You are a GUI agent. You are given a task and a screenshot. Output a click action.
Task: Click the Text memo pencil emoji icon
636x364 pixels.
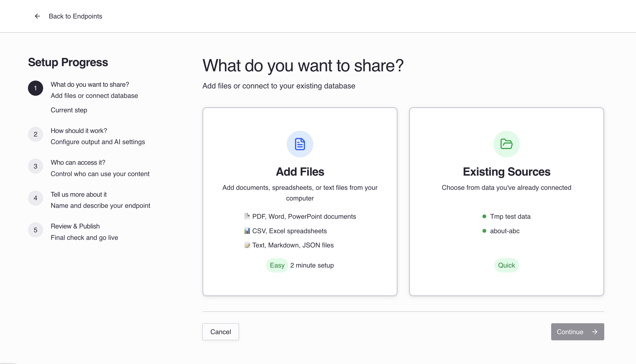pyautogui.click(x=247, y=245)
